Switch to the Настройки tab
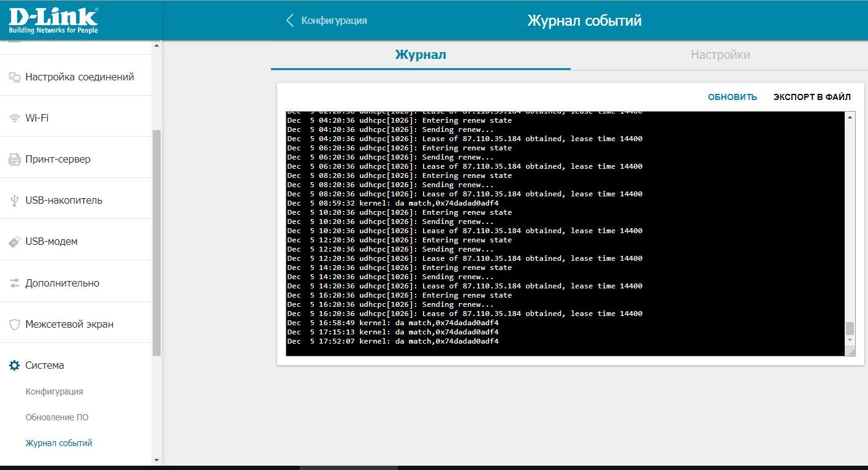The height and width of the screenshot is (470, 868). pyautogui.click(x=720, y=55)
